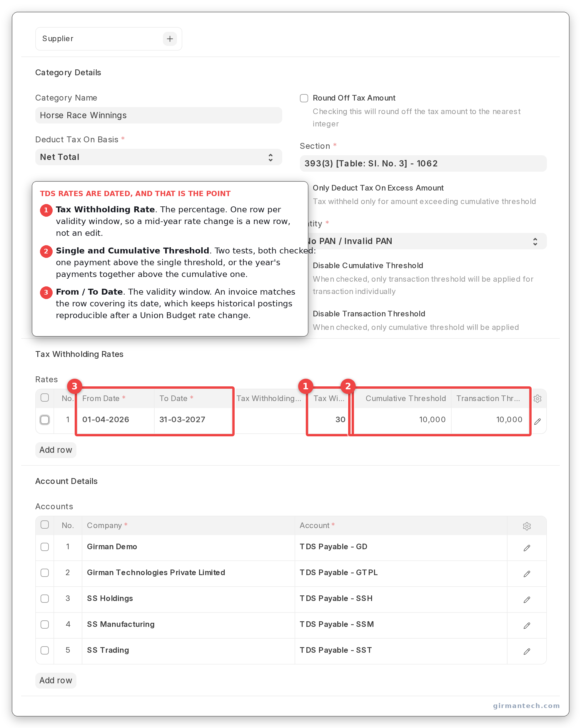Click Girman Technologies Private Limited cell
Screen dimensions: 581x728
coord(188,573)
